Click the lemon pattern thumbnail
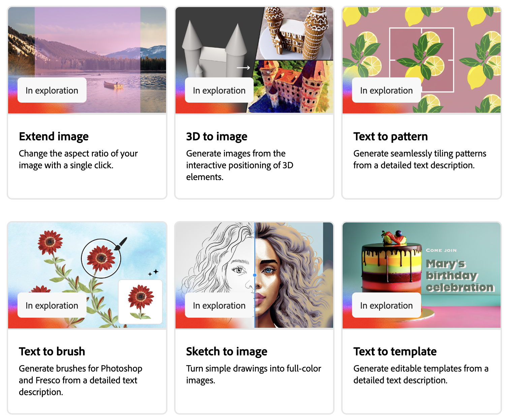 click(x=421, y=60)
